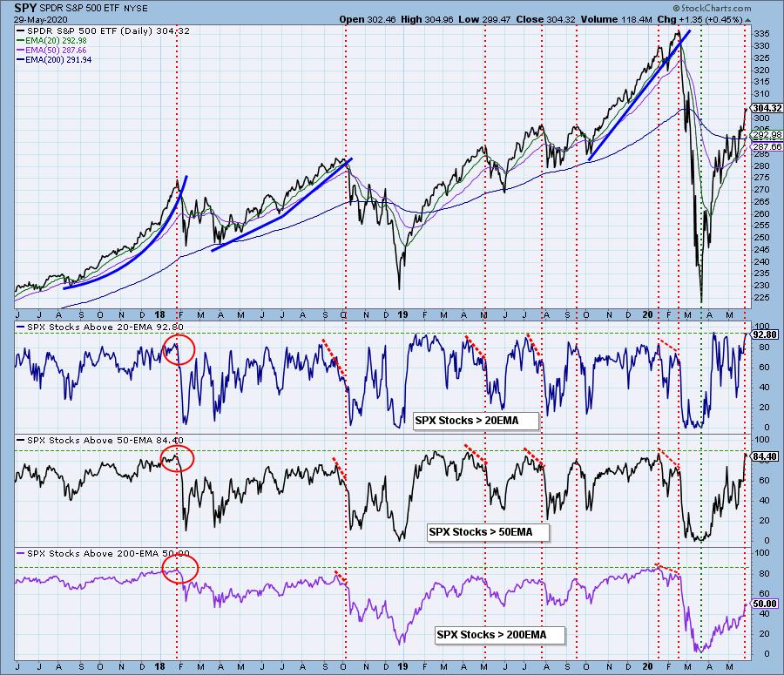The image size is (784, 675).
Task: Click the 'SPX Stocks > 50EMA' annotation box
Action: (488, 532)
